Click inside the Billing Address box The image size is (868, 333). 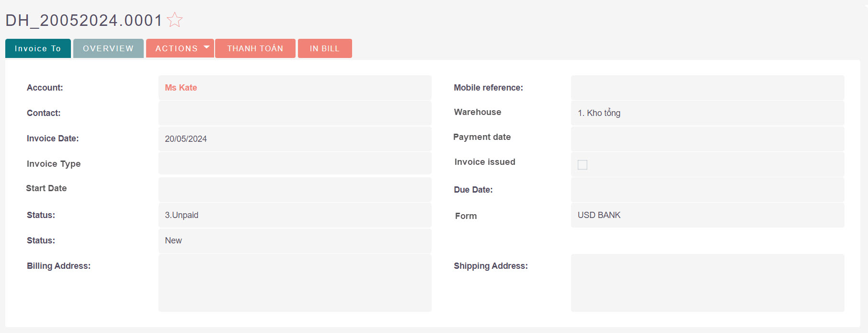295,283
